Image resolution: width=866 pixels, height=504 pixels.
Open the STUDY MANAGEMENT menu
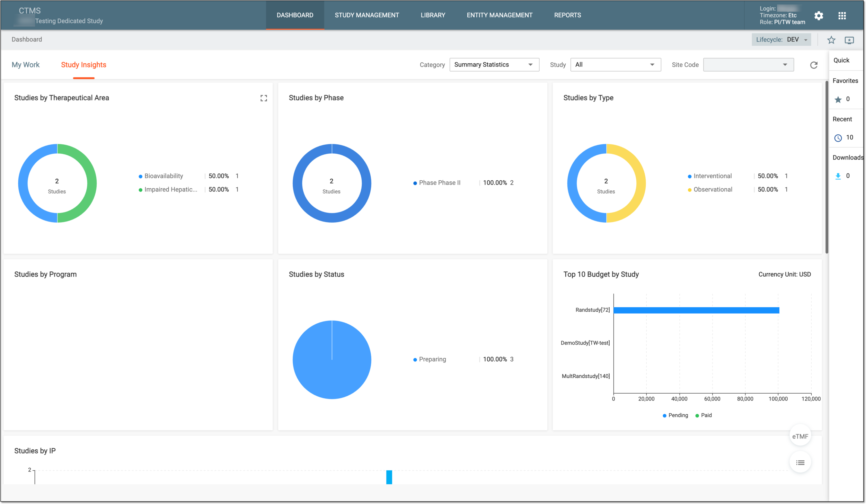367,15
